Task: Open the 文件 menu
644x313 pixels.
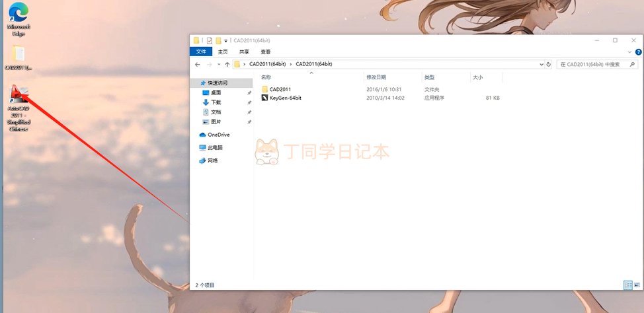Action: (x=202, y=52)
